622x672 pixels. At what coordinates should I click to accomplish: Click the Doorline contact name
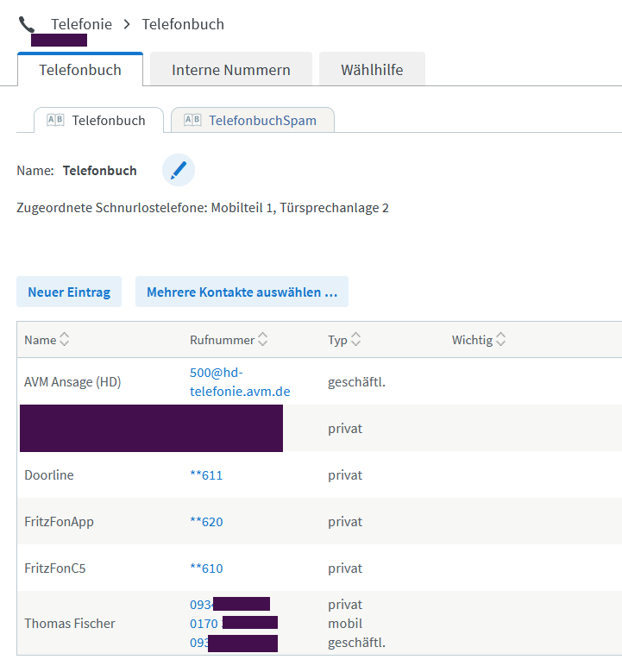tap(49, 474)
